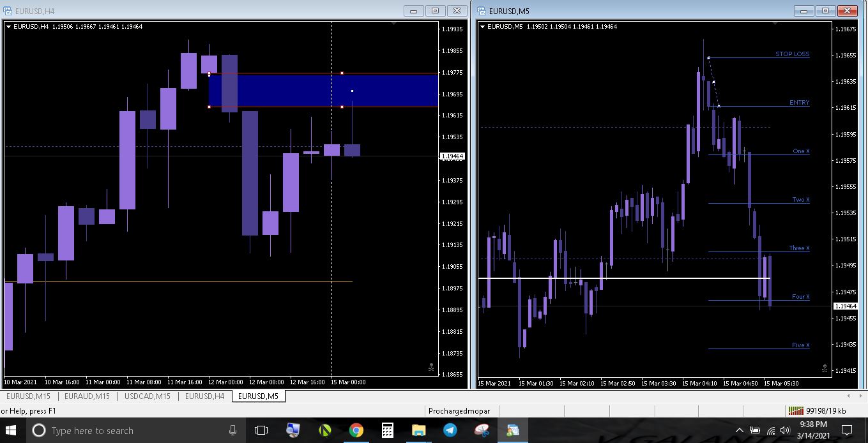Click the 10 Mar 2021 date on H4 axis
This screenshot has height=443, width=868.
point(21,382)
